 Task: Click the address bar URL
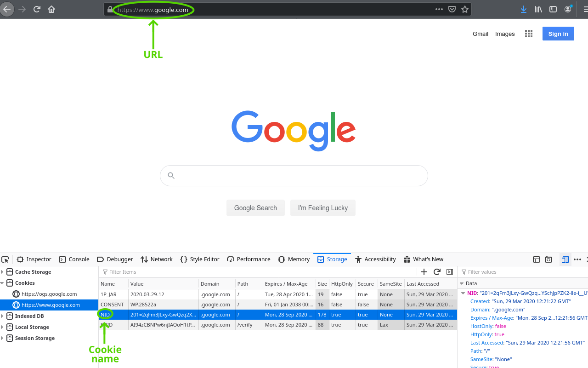pos(153,10)
